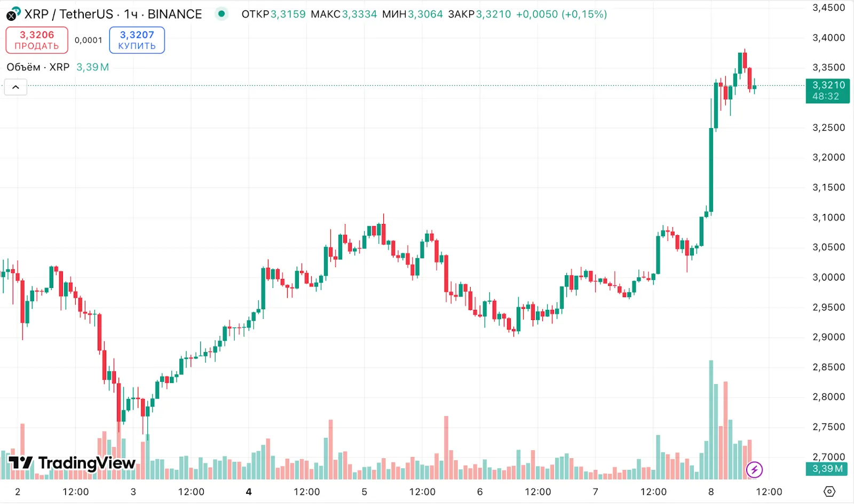Click the green realtime data status dot

(221, 14)
